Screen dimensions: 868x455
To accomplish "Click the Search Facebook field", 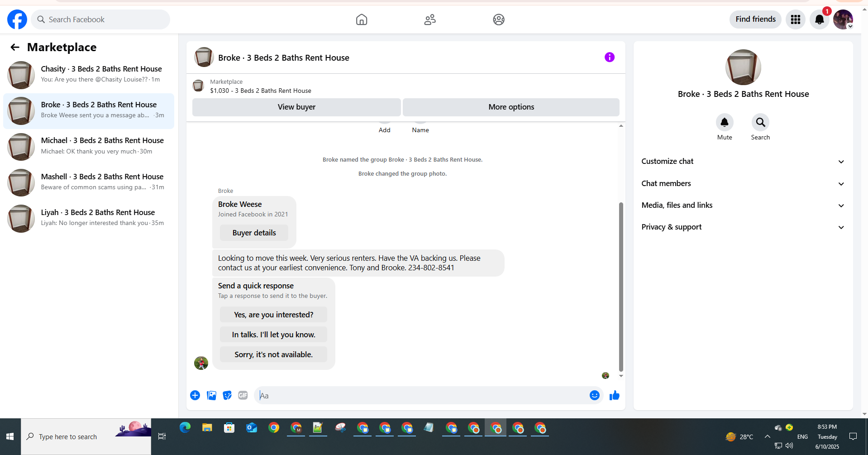I will tap(100, 19).
